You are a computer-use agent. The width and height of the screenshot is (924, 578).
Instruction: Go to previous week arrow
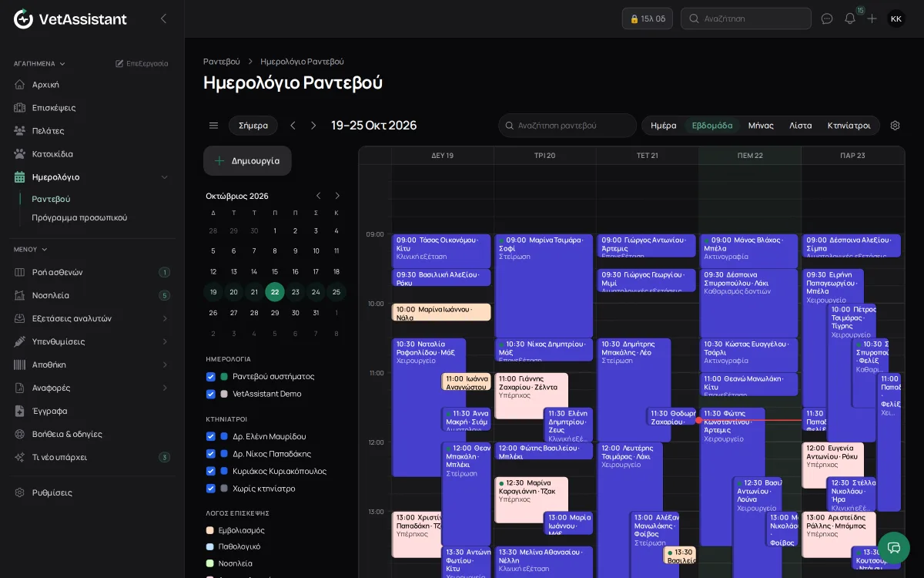coord(293,126)
